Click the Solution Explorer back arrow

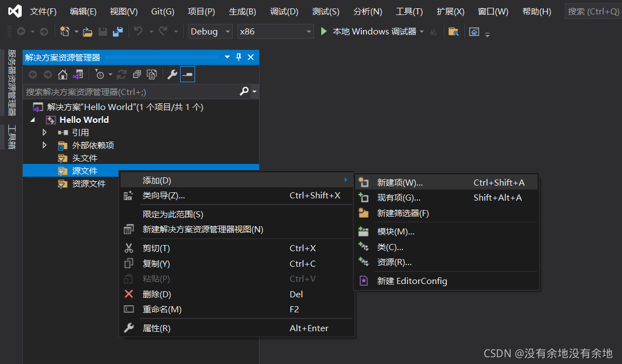click(x=33, y=74)
